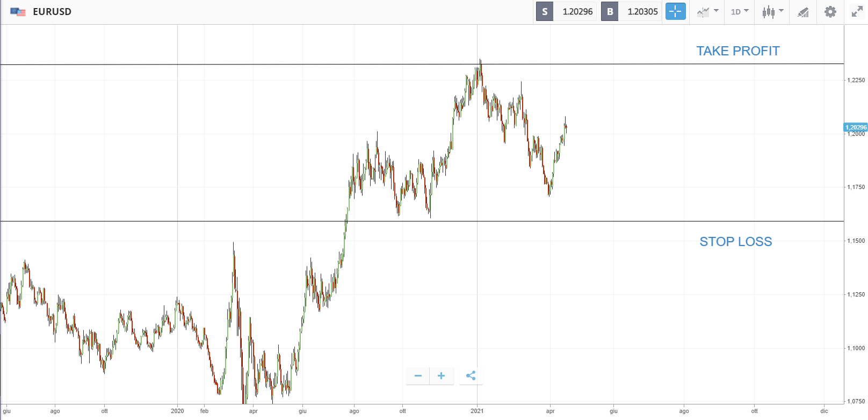Click the share chart icon
The width and height of the screenshot is (868, 420).
point(471,376)
